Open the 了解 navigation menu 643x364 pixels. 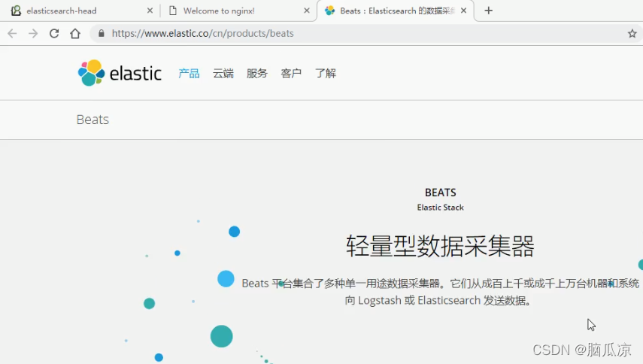(x=326, y=74)
